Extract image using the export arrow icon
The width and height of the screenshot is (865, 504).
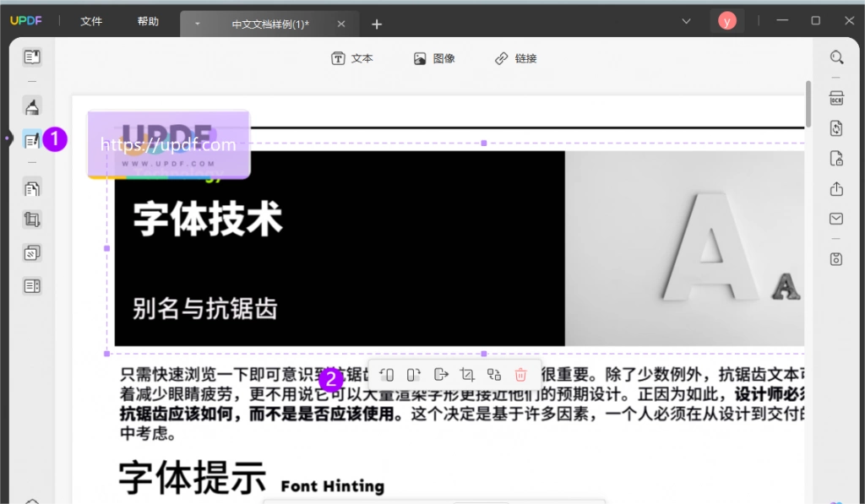click(x=441, y=375)
